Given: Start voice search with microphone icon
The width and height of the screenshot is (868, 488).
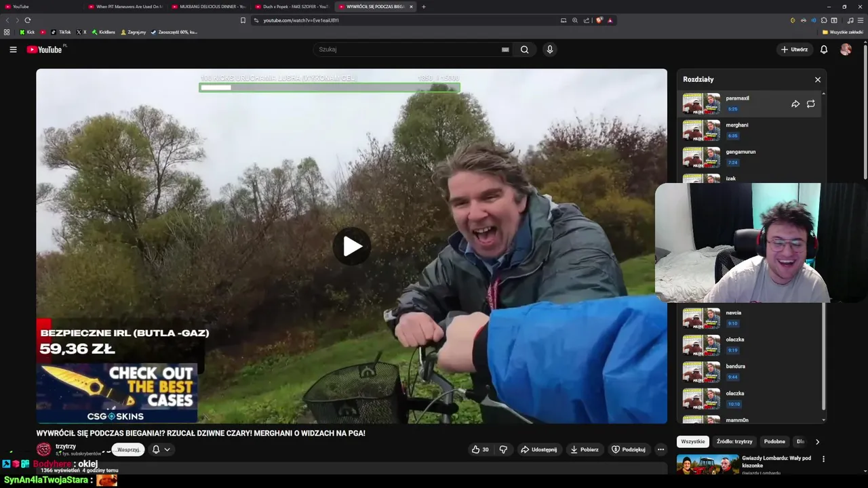Looking at the screenshot, I should (550, 49).
